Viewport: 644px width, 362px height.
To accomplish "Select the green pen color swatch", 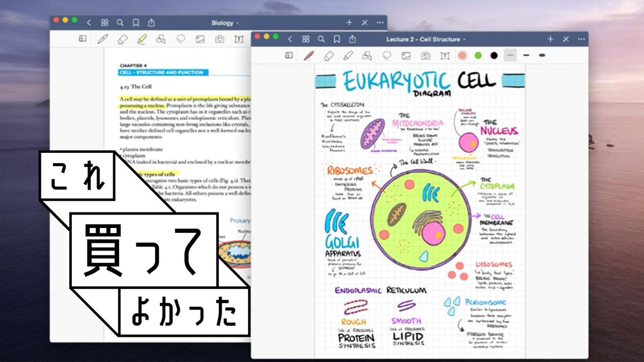I will pyautogui.click(x=478, y=55).
